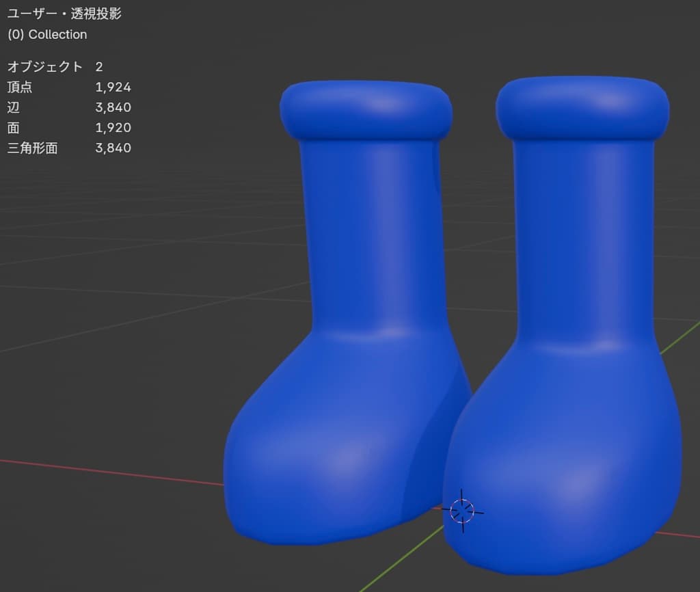This screenshot has height=592, width=700.
Task: Click the 3D cursor crosshair
Action: click(x=462, y=510)
